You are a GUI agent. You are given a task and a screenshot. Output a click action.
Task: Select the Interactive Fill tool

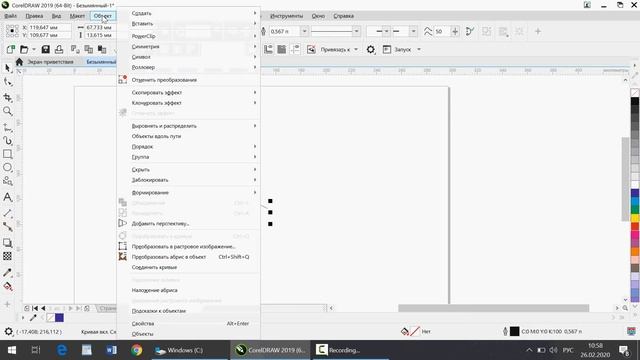pos(7,286)
